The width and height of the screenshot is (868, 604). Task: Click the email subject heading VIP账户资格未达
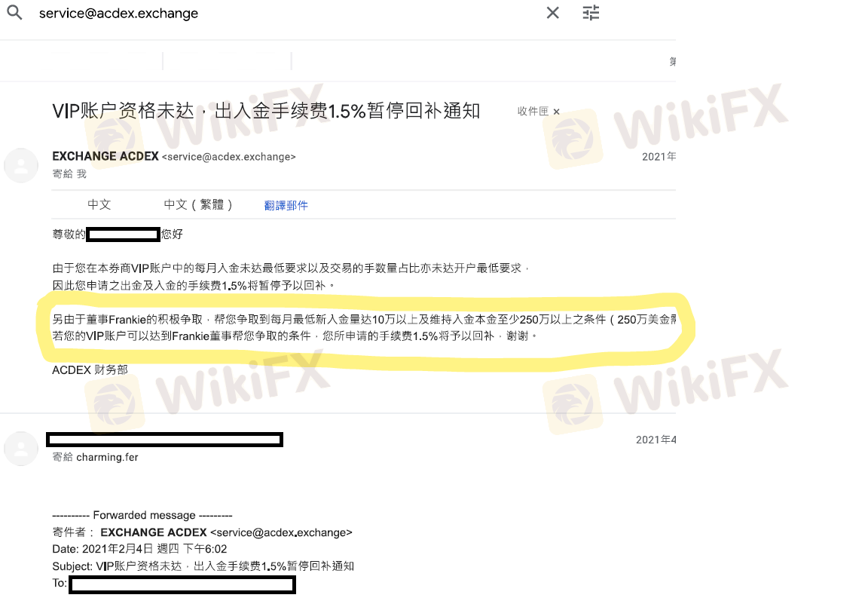(266, 111)
